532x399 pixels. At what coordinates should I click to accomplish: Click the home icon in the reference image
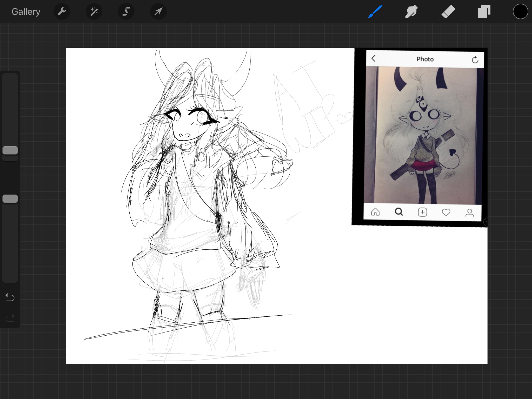[375, 212]
